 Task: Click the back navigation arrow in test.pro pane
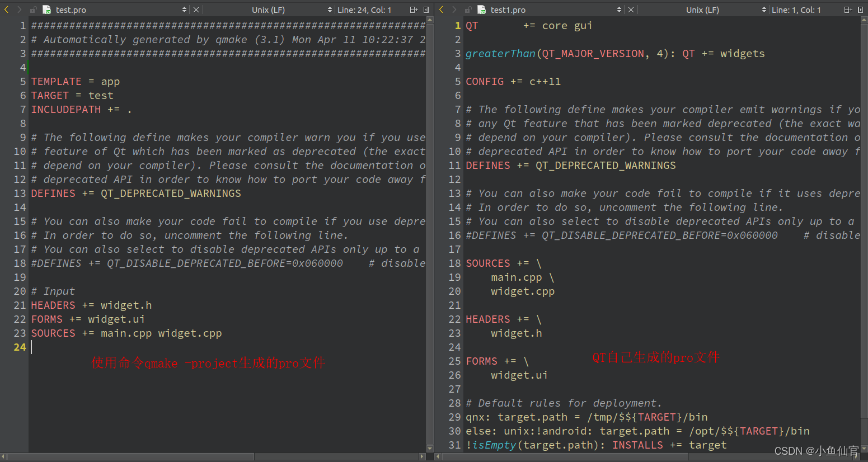[6, 10]
